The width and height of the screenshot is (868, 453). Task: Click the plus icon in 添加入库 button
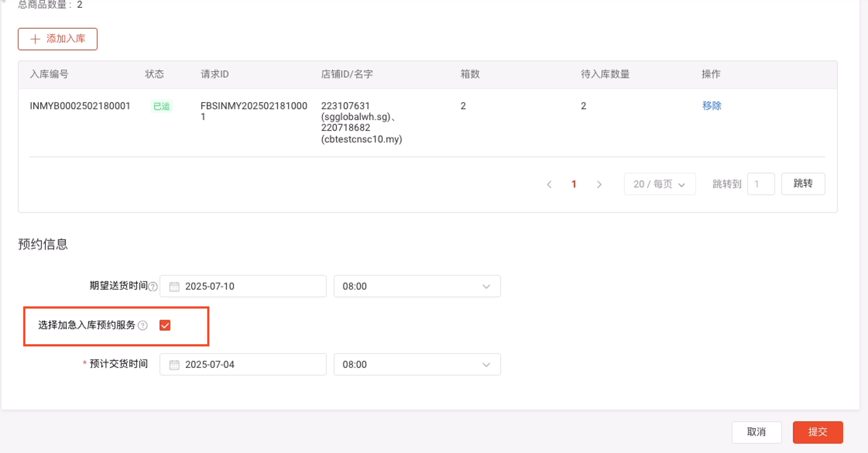coord(35,39)
